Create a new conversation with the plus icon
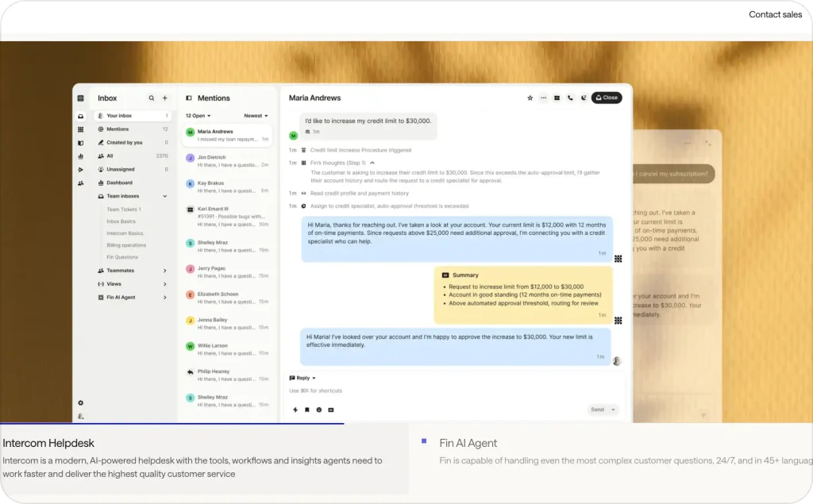 (x=165, y=98)
